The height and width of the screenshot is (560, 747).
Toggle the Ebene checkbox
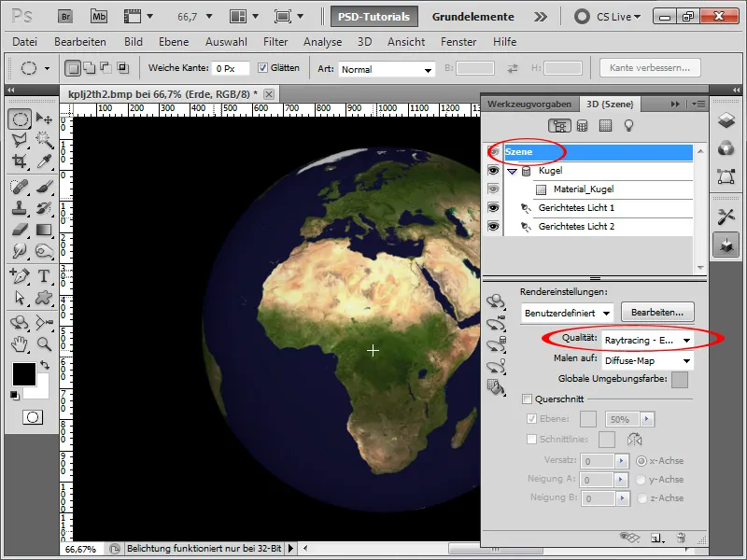[531, 419]
